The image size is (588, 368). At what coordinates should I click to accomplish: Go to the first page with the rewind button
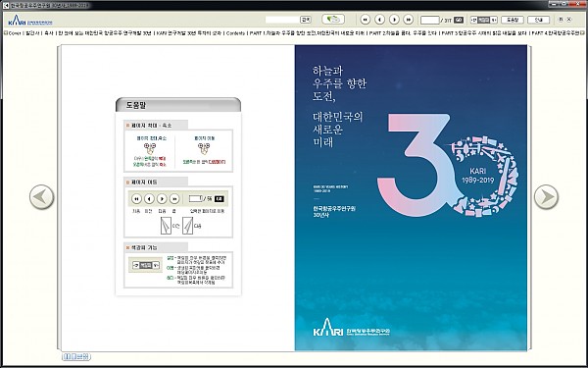coord(366,20)
